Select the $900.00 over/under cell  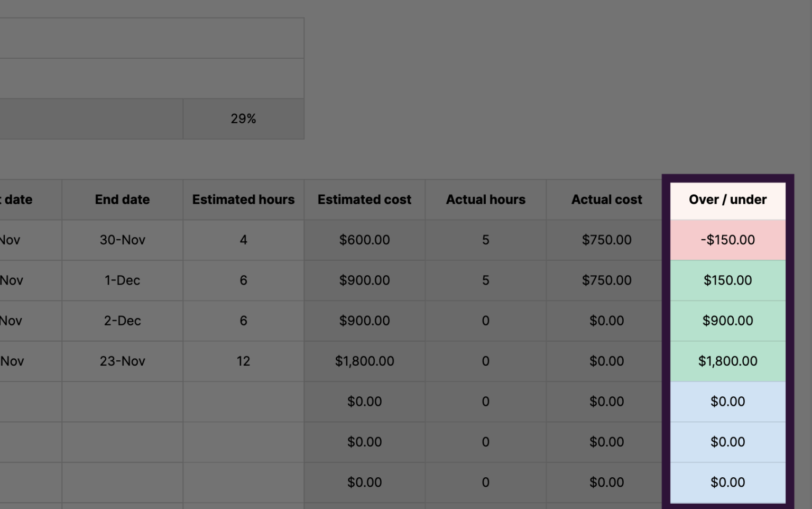tap(728, 321)
